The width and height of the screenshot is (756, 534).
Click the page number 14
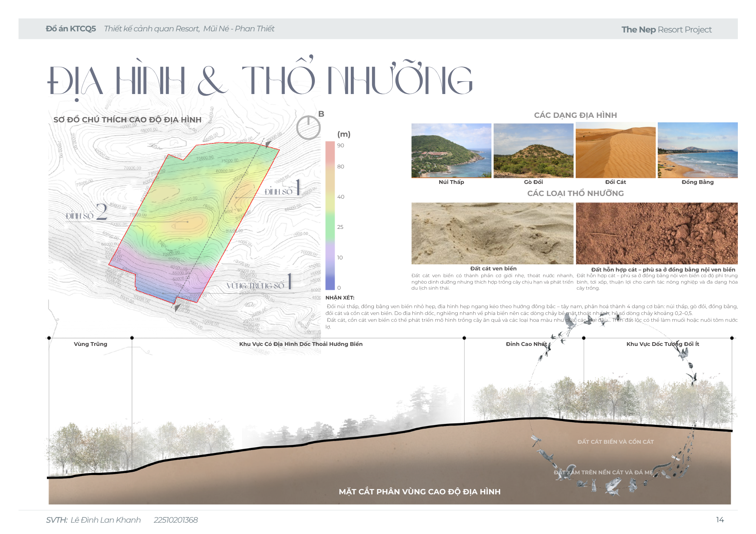pos(720,520)
